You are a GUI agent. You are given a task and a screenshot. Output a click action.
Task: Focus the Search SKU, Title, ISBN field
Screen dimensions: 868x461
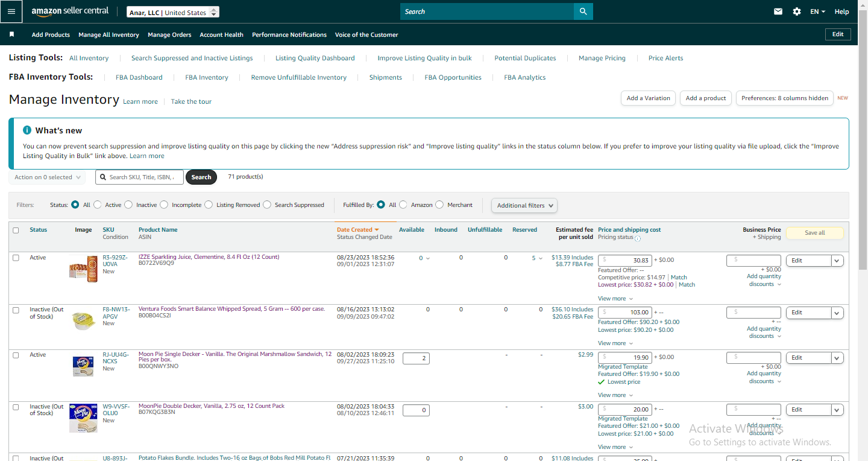tap(139, 177)
